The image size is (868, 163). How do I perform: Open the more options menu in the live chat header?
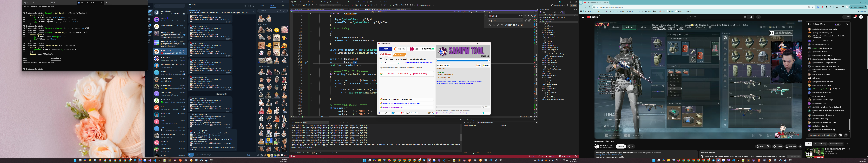[843, 24]
